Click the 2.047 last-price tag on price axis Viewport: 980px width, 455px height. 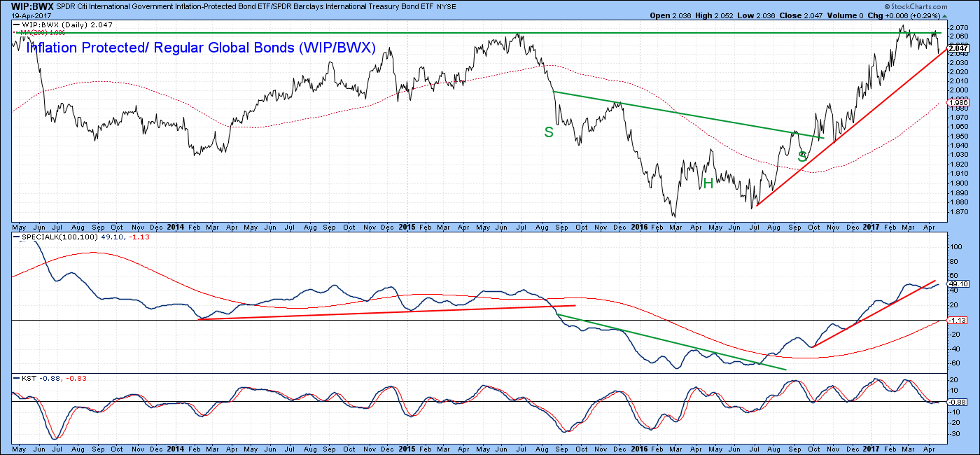coord(957,48)
